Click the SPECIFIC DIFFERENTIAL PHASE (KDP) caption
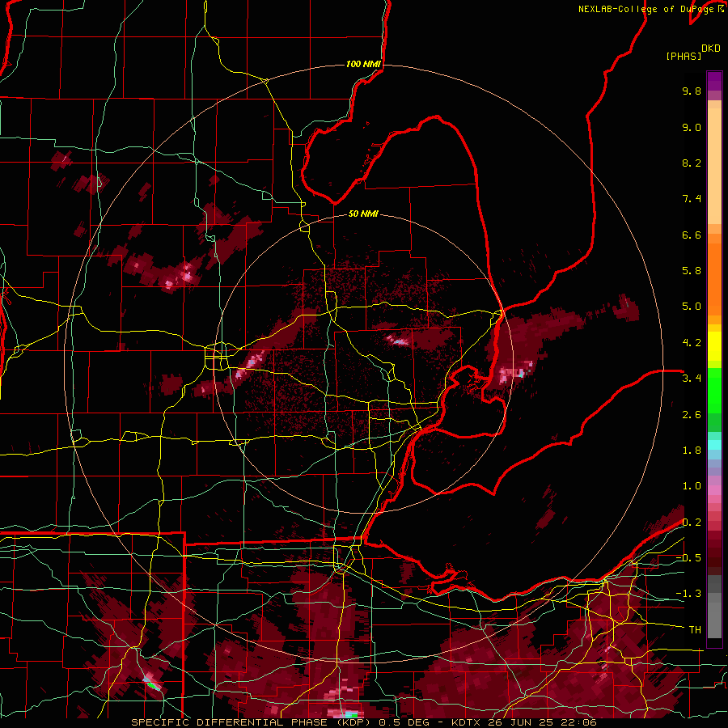The image size is (728, 728). pyautogui.click(x=252, y=722)
